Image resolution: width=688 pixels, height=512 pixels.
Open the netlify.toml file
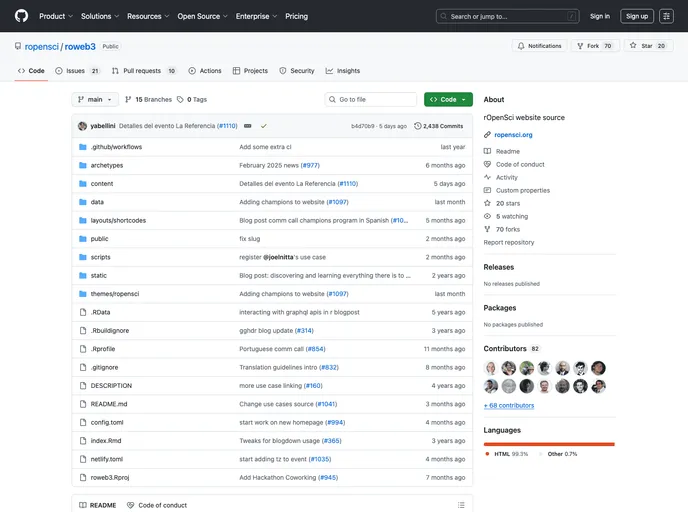tap(107, 459)
